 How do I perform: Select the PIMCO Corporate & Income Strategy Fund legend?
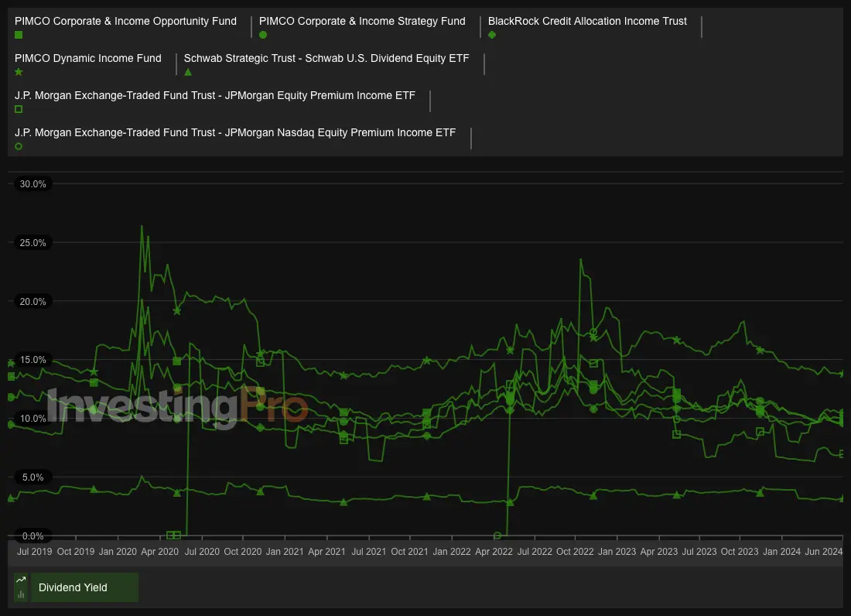pyautogui.click(x=362, y=21)
